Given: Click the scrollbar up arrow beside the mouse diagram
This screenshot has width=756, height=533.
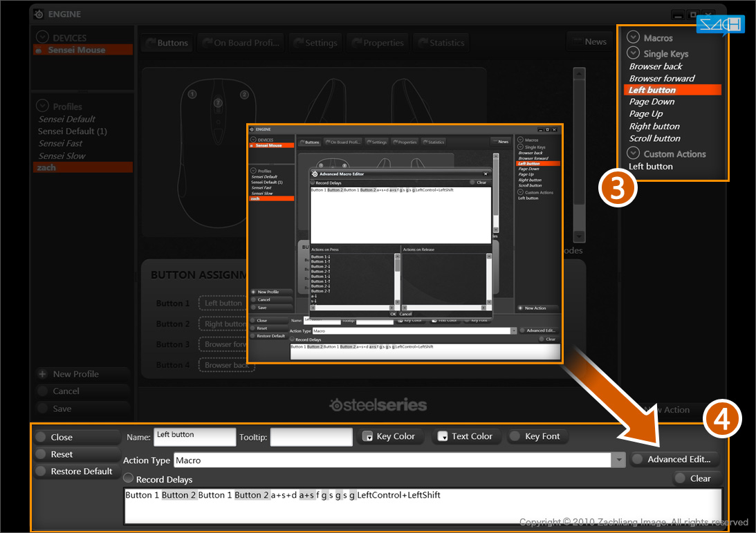Looking at the screenshot, I should [579, 74].
